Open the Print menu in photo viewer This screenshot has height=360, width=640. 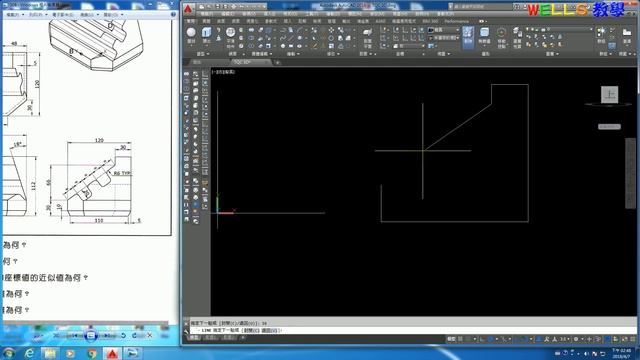(37, 14)
